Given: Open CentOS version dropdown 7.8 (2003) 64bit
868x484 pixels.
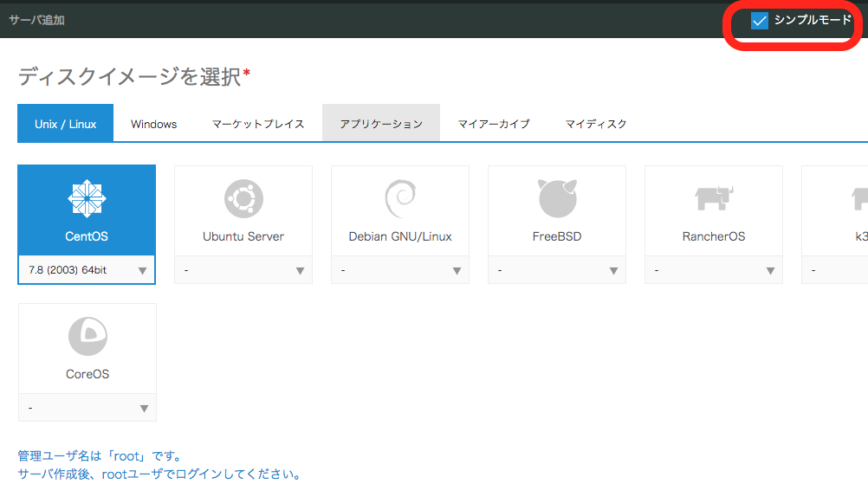Looking at the screenshot, I should (87, 270).
